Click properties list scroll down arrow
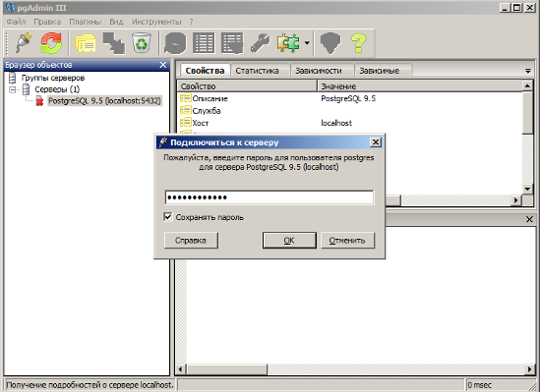This screenshot has width=540, height=392. 527,189
